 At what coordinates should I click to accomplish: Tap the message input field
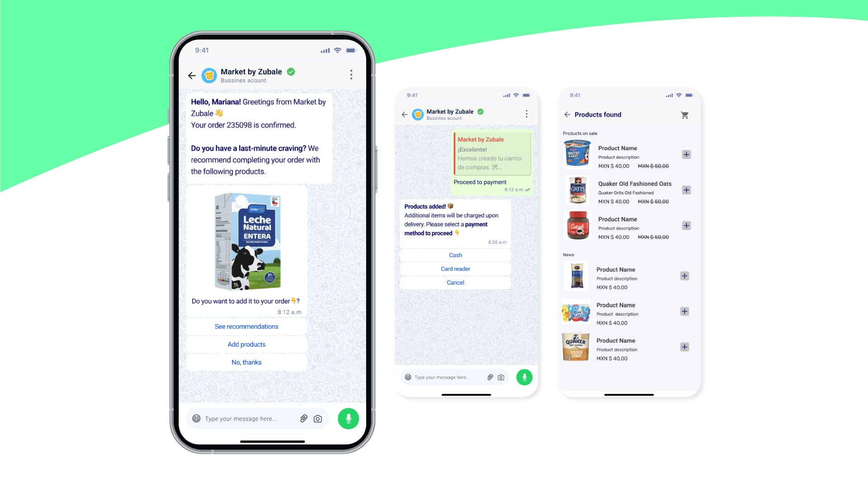coord(247,418)
